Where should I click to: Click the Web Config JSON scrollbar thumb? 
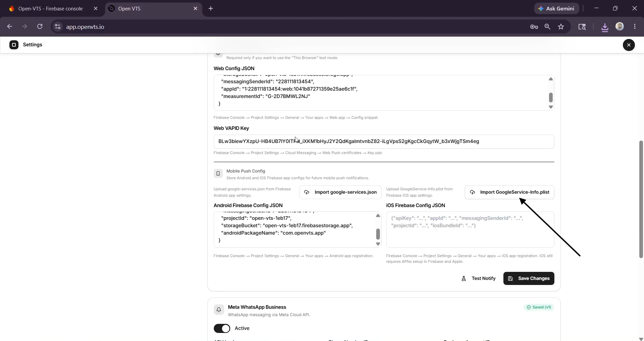pos(551,98)
